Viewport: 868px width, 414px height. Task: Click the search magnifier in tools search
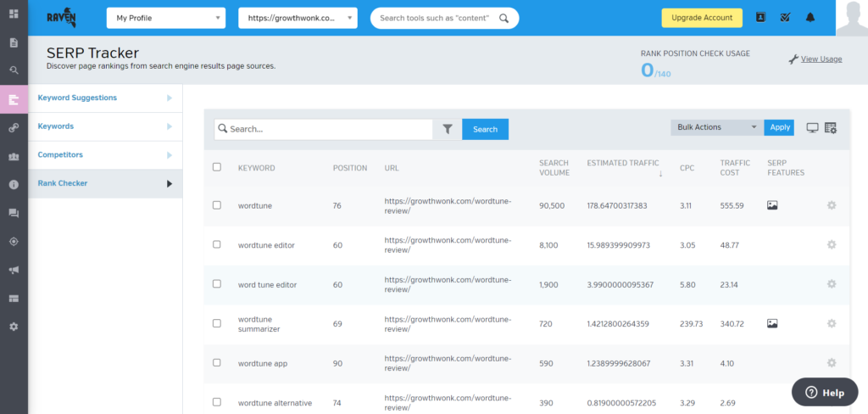point(504,18)
